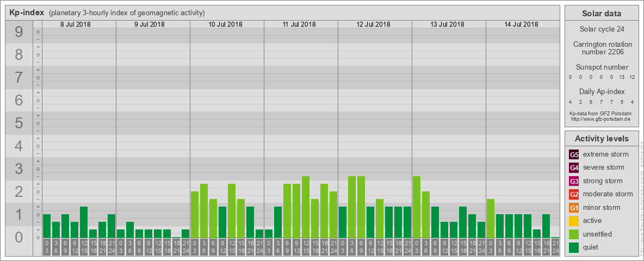
Task: Click the dark green quiet swatch
Action: (x=574, y=247)
